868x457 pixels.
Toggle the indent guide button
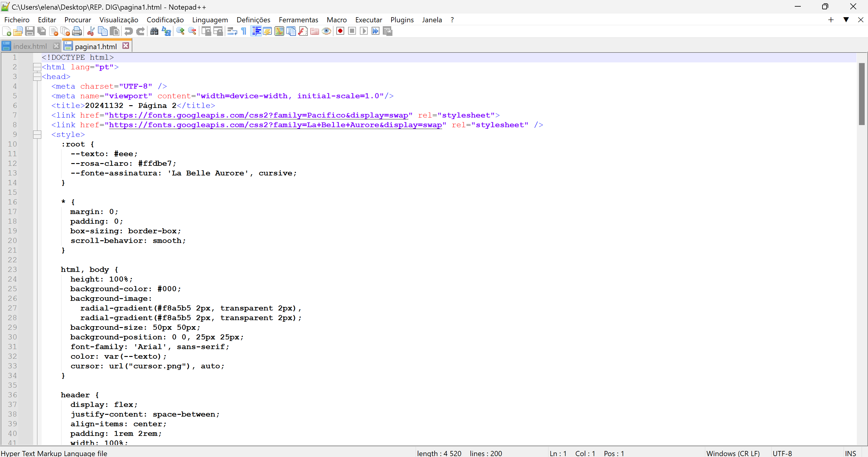click(x=256, y=31)
